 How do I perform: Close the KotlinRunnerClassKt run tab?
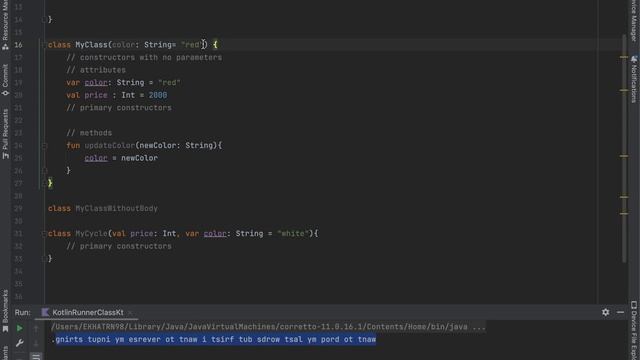coord(130,313)
